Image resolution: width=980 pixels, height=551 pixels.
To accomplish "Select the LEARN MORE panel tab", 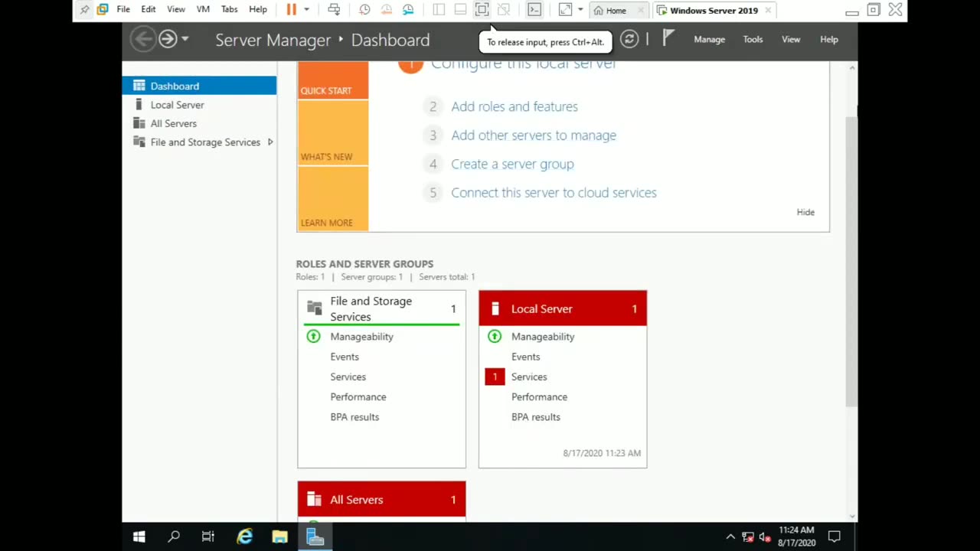I will tap(332, 199).
